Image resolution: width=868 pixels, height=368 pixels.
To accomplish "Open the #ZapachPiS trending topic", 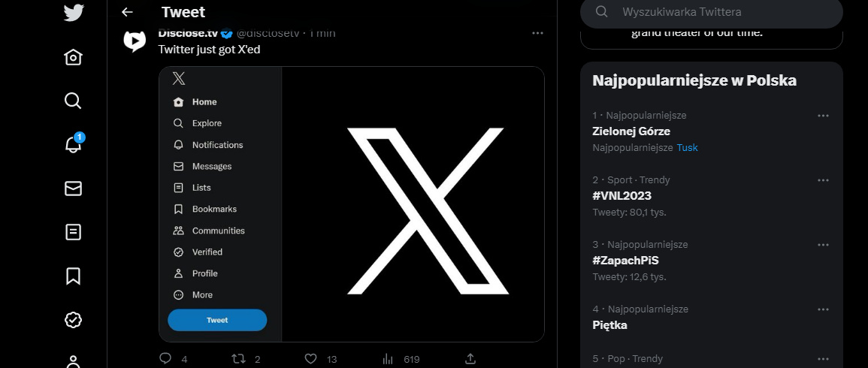I will [x=625, y=260].
